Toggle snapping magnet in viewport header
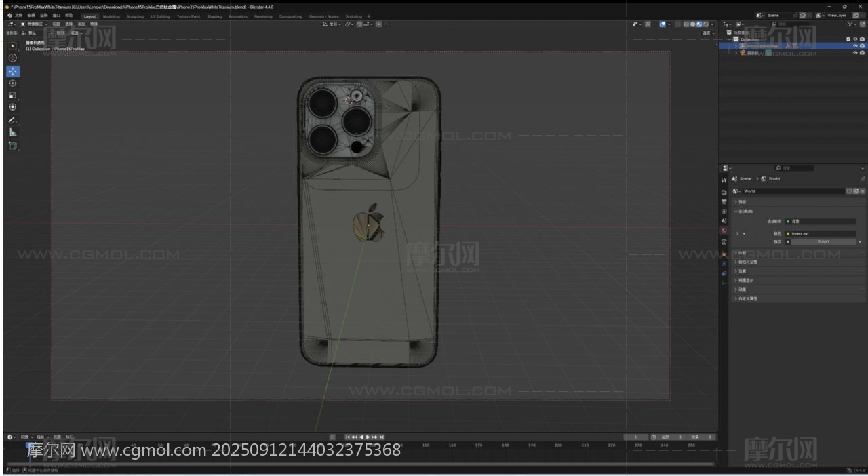Screen dimensions: 868x476 [359, 24]
